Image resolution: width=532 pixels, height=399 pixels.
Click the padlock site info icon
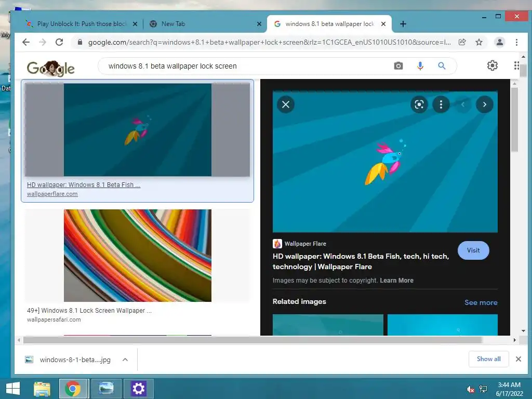79,42
